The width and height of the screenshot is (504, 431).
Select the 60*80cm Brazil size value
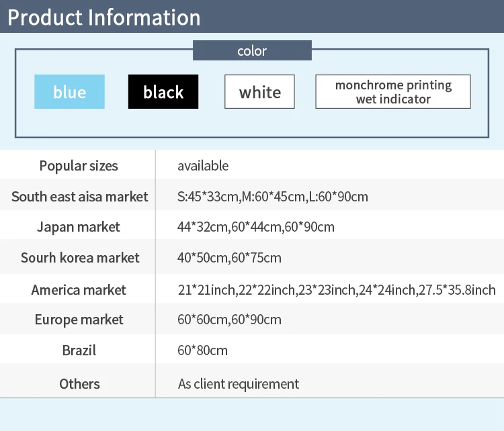(203, 350)
